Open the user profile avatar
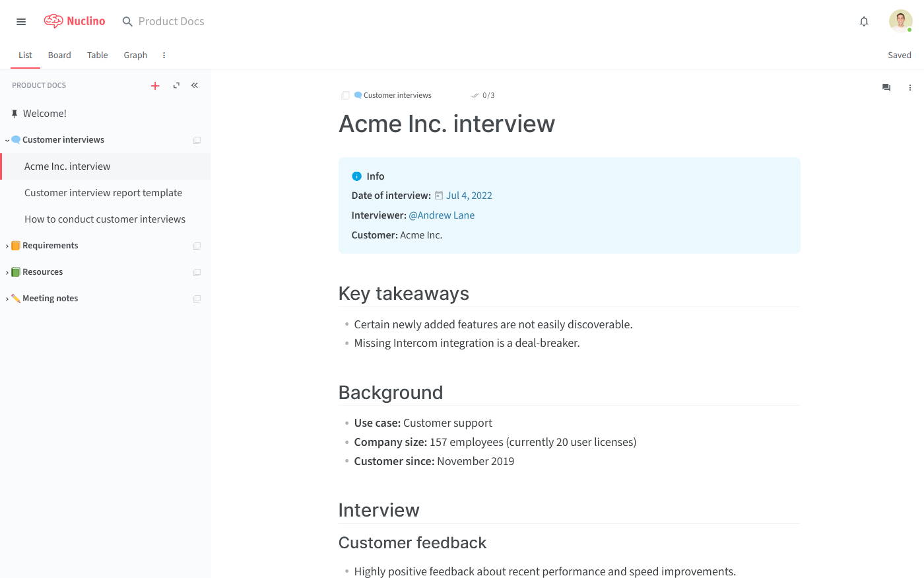Image resolution: width=924 pixels, height=578 pixels. coord(900,21)
